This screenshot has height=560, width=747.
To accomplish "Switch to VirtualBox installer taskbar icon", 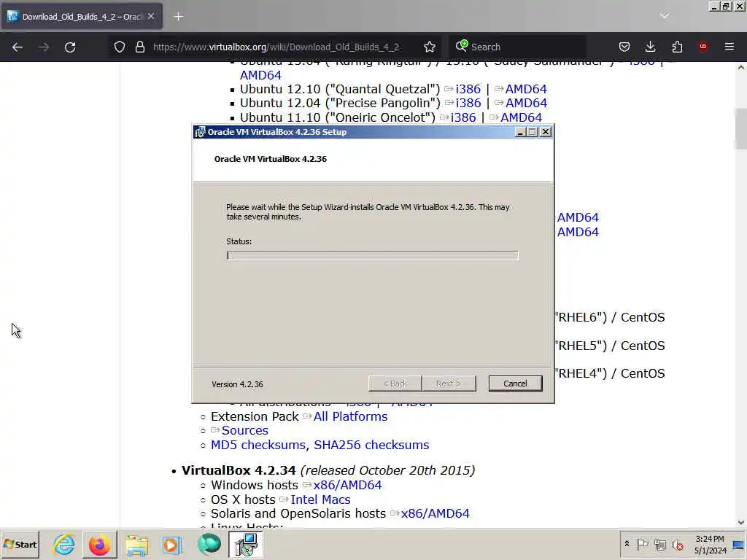I will [x=245, y=544].
